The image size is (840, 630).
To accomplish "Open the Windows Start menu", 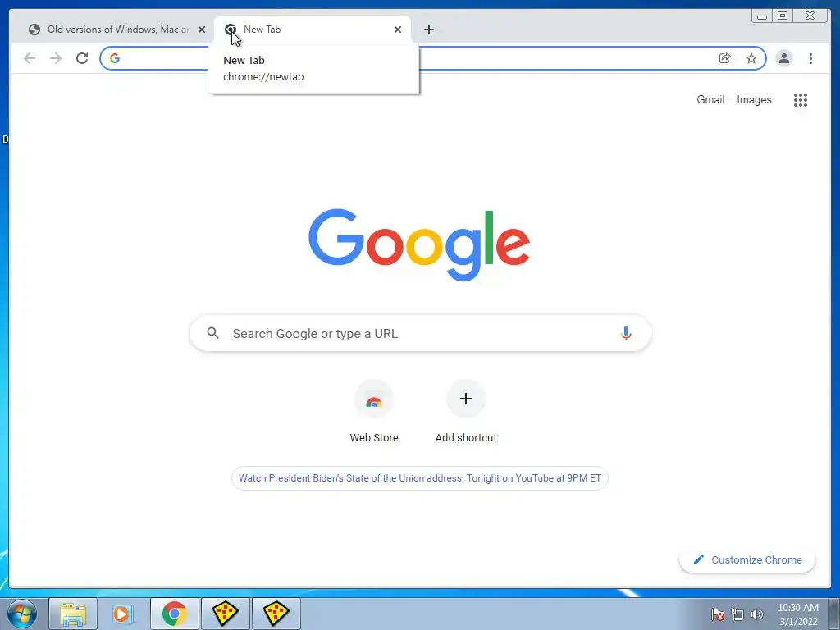I will [x=21, y=614].
